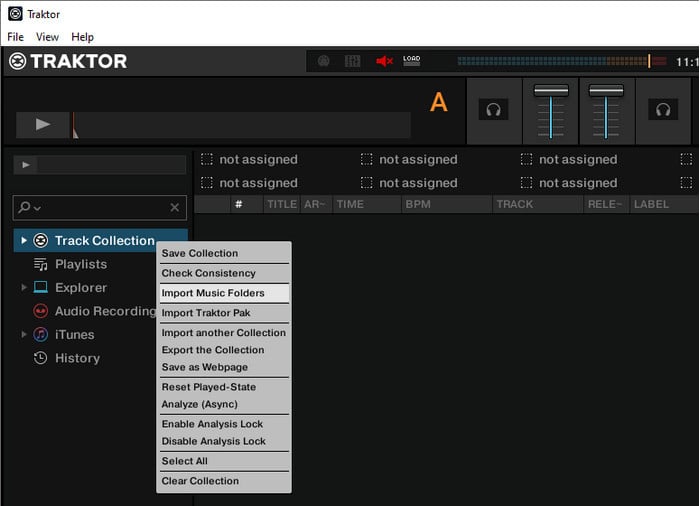
Task: Choose Check Consistency
Action: (224, 273)
